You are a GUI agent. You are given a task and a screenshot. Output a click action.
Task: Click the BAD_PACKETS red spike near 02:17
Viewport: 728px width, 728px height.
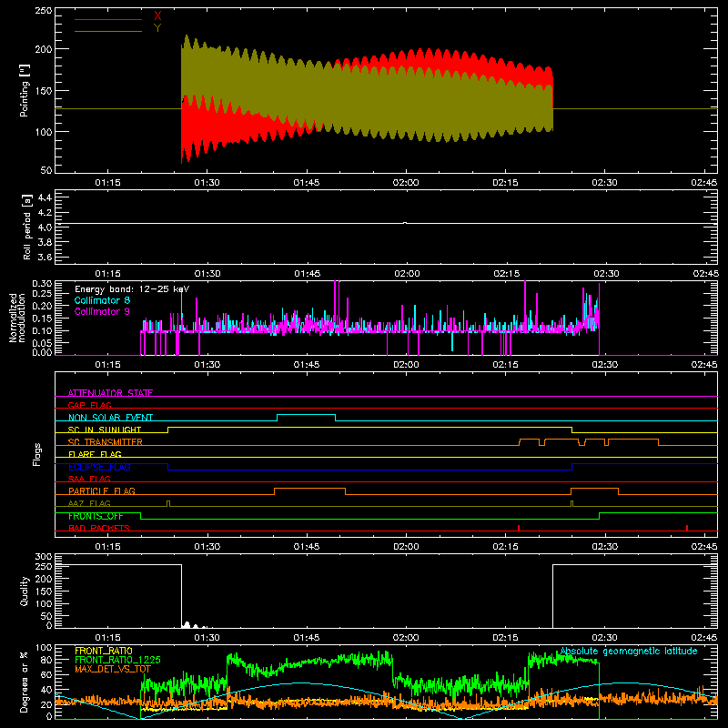[518, 528]
